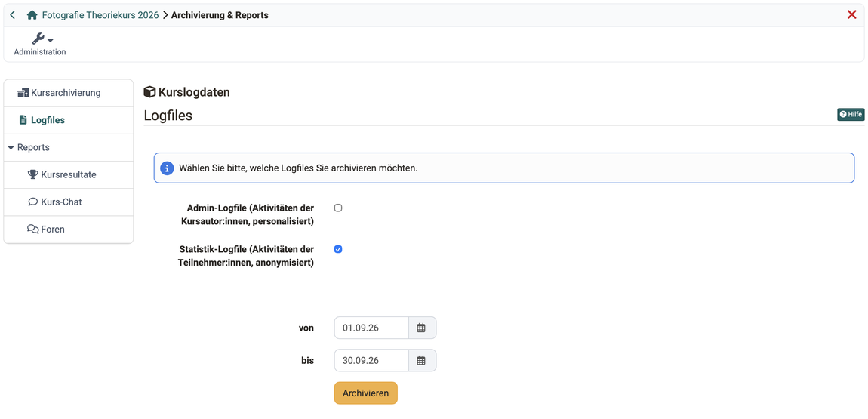The image size is (868, 419).
Task: Click the Kursresultate trophy icon
Action: point(32,174)
